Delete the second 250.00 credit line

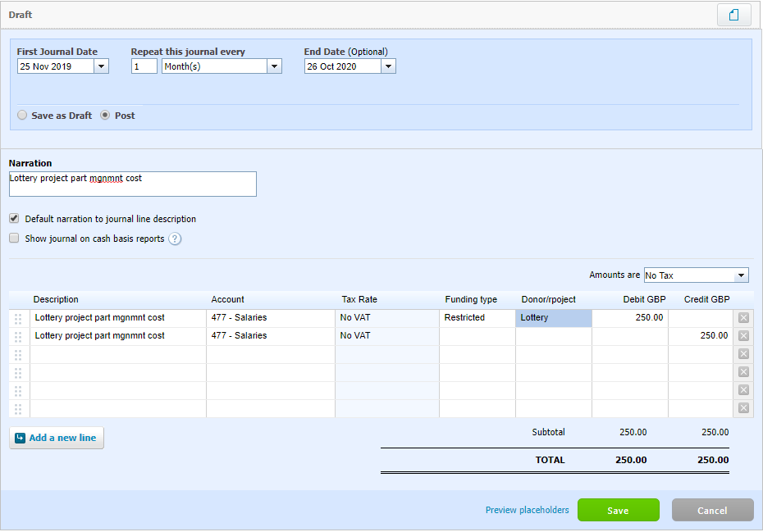[x=743, y=335]
